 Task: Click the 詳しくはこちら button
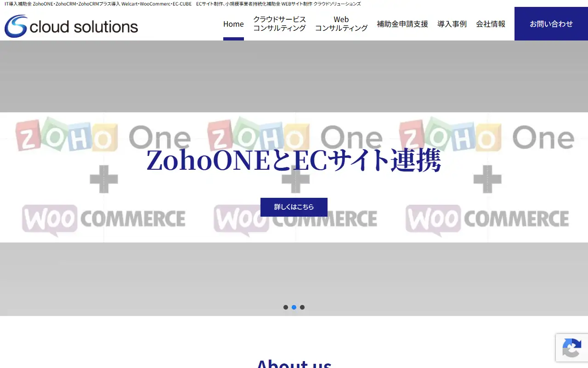click(294, 207)
